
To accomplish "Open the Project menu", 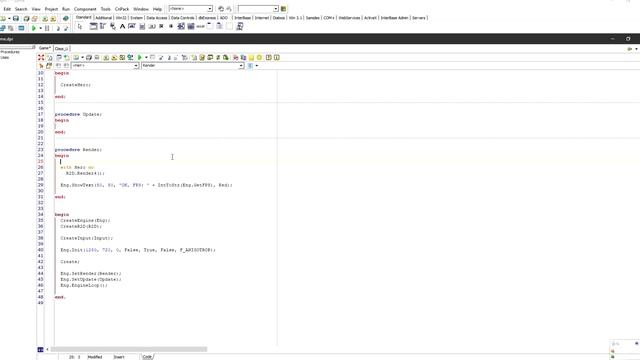I will 51,9.
